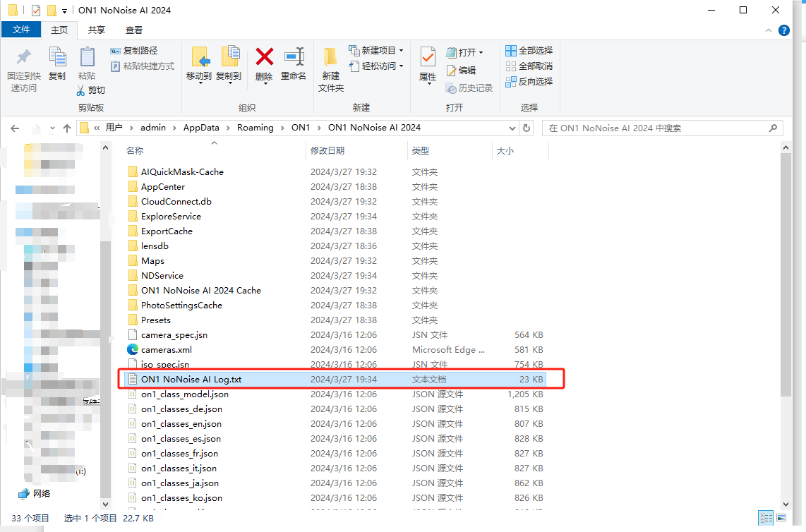Select the on1_classes_fr.json file

tap(179, 454)
